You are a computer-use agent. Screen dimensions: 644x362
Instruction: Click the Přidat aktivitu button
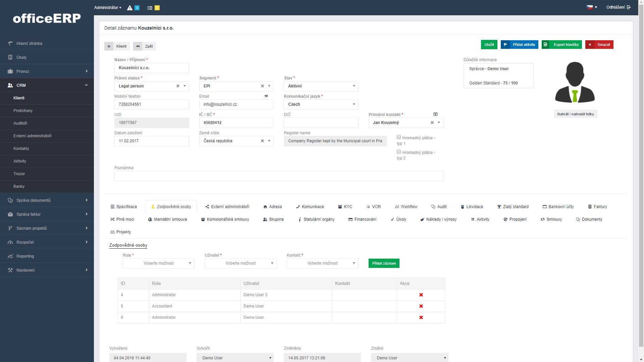click(x=519, y=45)
